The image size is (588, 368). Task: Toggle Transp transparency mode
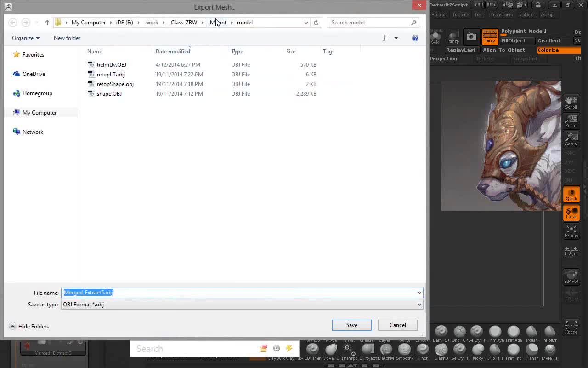453,37
